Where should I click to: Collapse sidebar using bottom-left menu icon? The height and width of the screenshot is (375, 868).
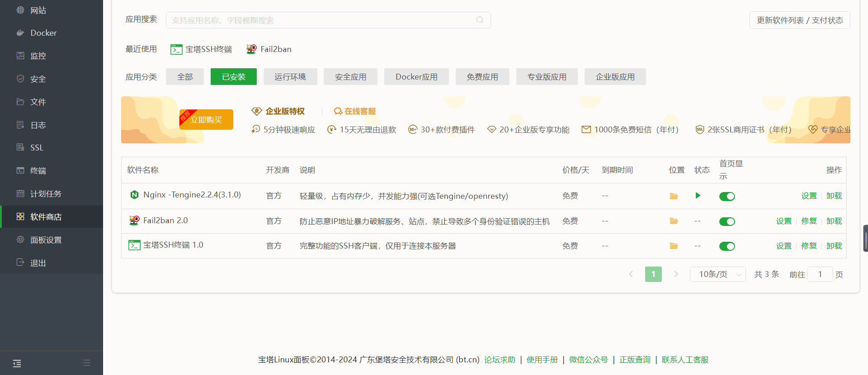tap(17, 363)
